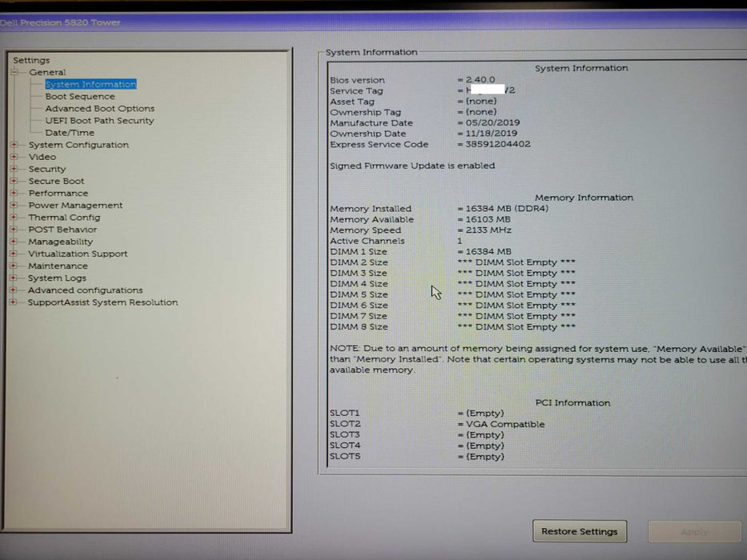Click Manufacture Date value 05/20/2019
The image size is (747, 560).
point(492,123)
